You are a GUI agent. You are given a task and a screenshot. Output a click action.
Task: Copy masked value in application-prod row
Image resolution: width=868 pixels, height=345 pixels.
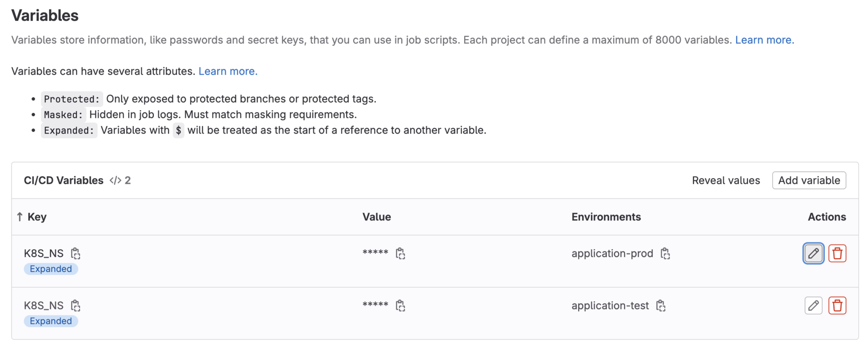pos(400,253)
